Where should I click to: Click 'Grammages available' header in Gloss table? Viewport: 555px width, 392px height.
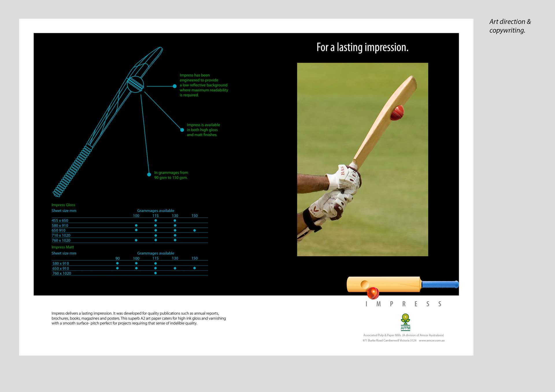[x=156, y=211]
